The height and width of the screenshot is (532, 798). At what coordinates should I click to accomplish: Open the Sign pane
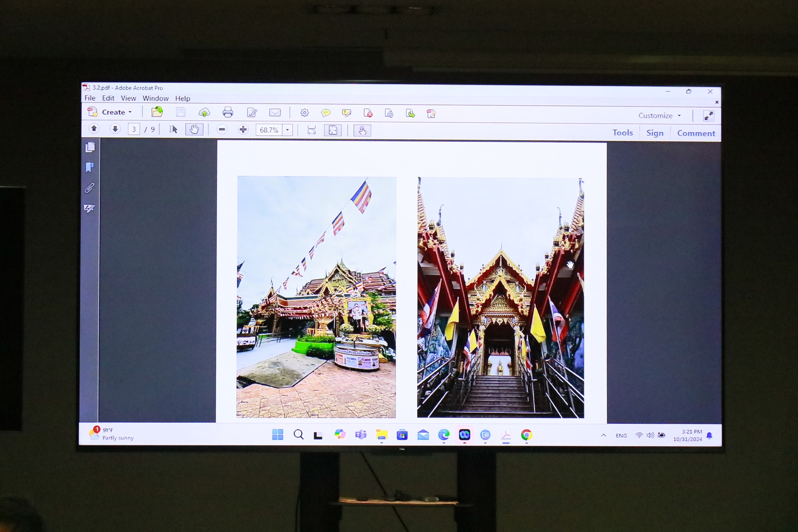(654, 133)
